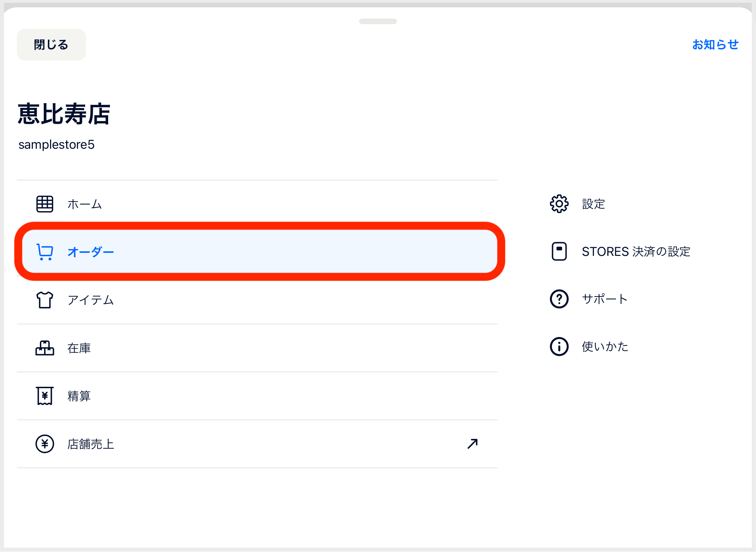Click the STORES payment terminal icon
This screenshot has width=756, height=552.
tap(559, 251)
